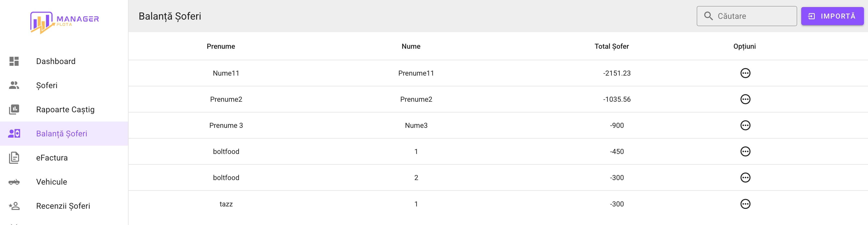Sort by Total Șofer column header

pos(611,46)
